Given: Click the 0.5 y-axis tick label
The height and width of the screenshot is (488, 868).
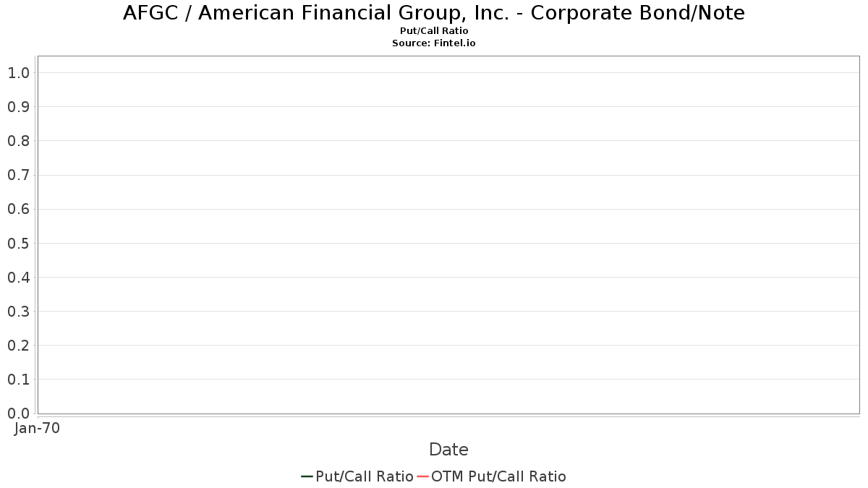Looking at the screenshot, I should tap(18, 243).
